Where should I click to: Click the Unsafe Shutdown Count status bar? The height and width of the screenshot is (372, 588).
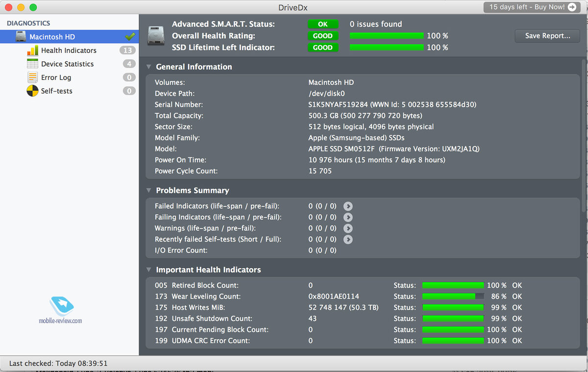pos(453,319)
